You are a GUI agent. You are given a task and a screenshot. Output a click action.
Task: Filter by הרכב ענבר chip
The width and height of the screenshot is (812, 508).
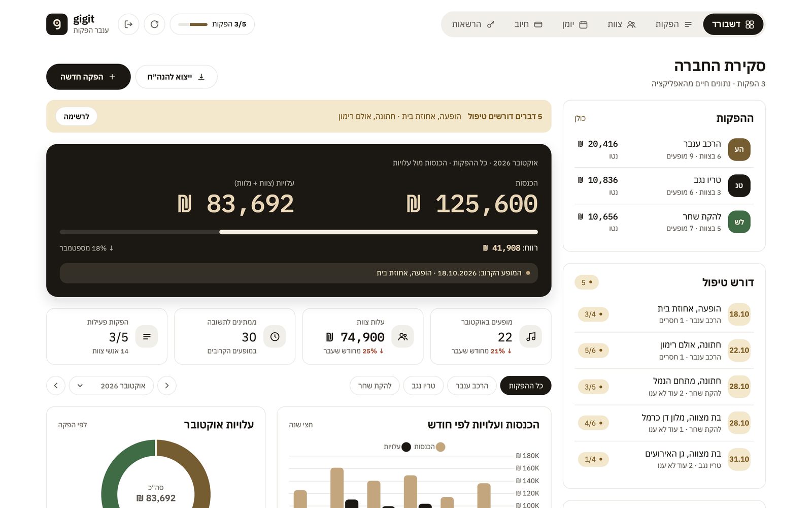point(472,386)
